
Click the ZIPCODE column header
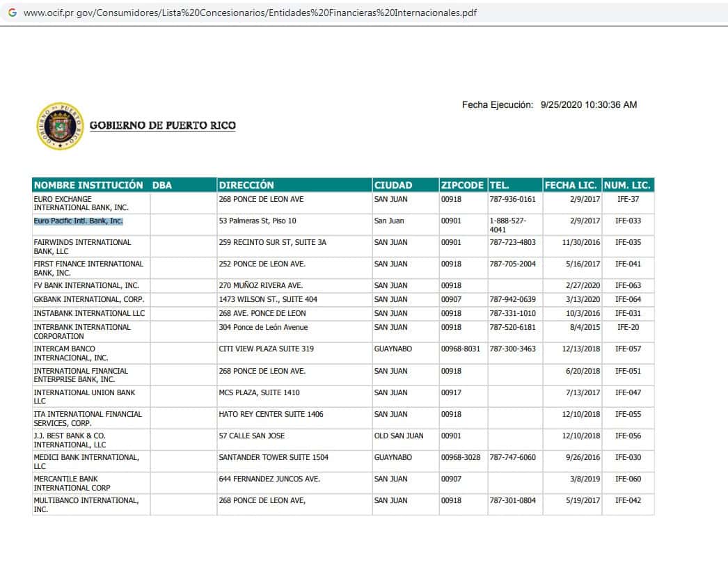point(462,185)
